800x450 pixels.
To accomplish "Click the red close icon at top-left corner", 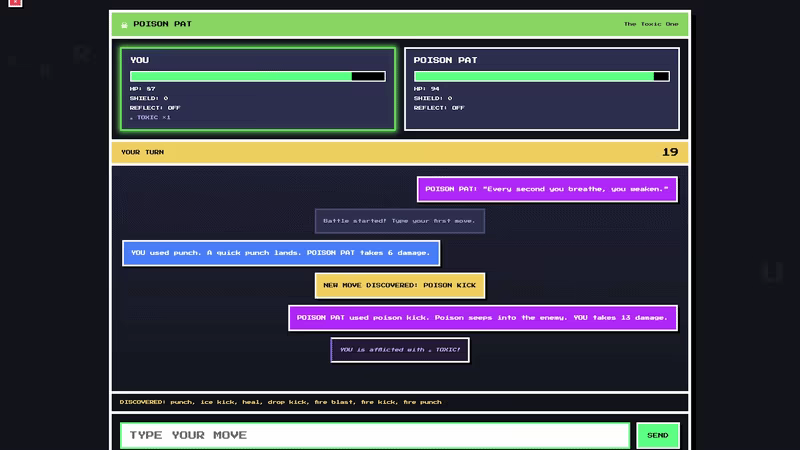I will tap(15, 3).
